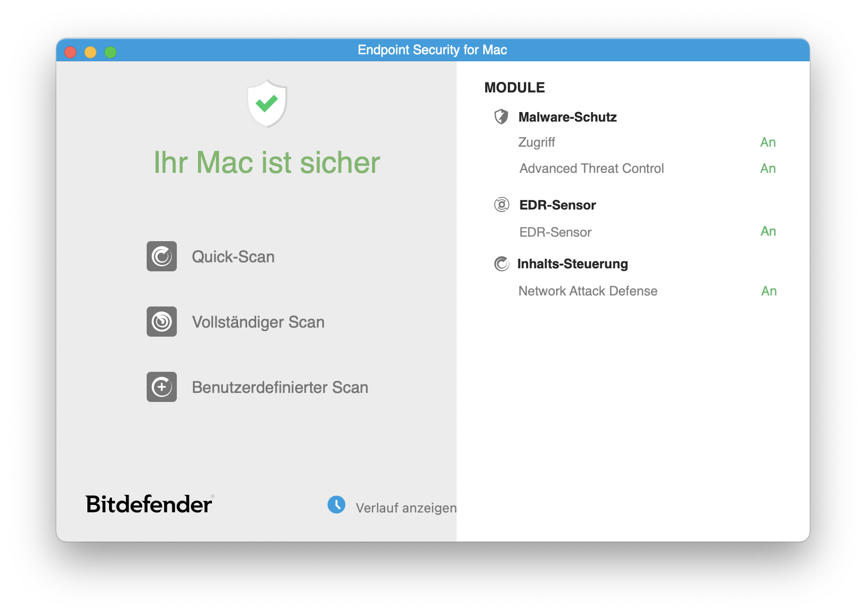866x616 pixels.
Task: Click the Endpoint Security for Mac title
Action: [x=432, y=50]
